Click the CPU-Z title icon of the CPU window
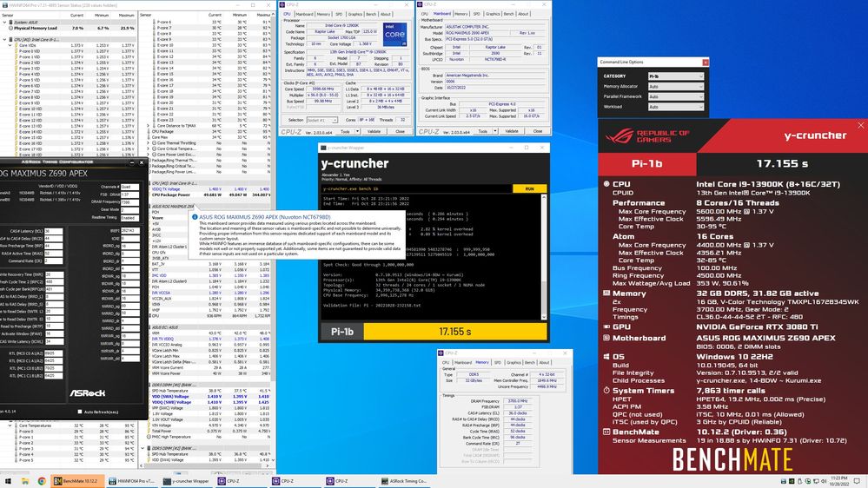This screenshot has height=488, width=868. click(281, 4)
